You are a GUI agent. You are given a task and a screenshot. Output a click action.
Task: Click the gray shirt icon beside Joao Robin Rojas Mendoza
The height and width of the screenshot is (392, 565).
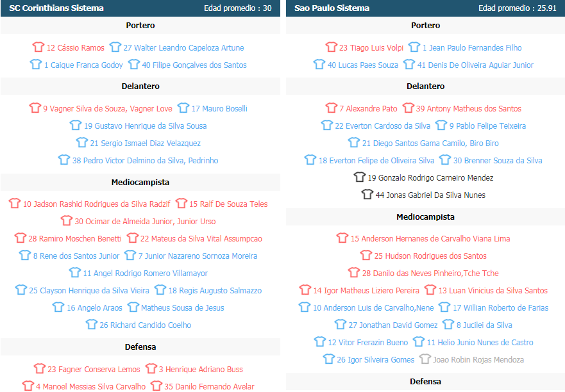425,359
